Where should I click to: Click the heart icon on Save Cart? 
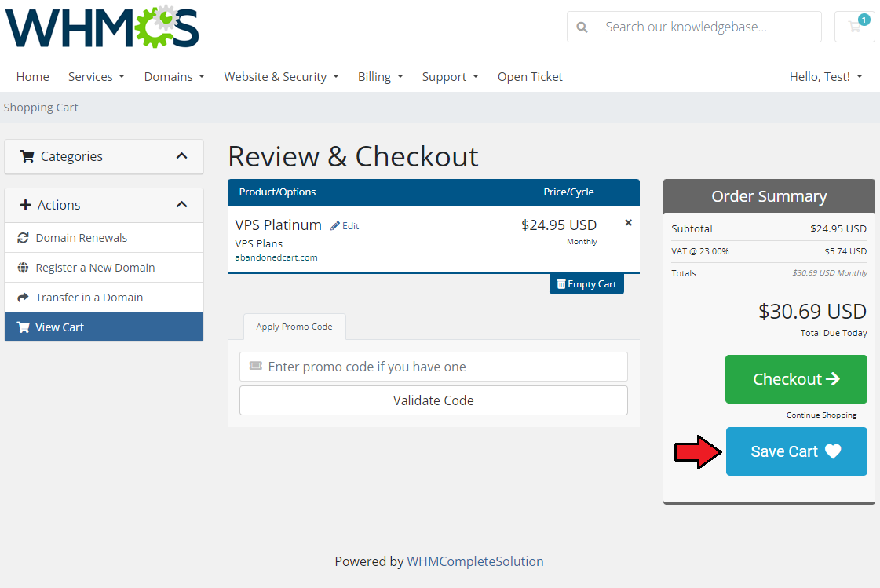pyautogui.click(x=833, y=451)
